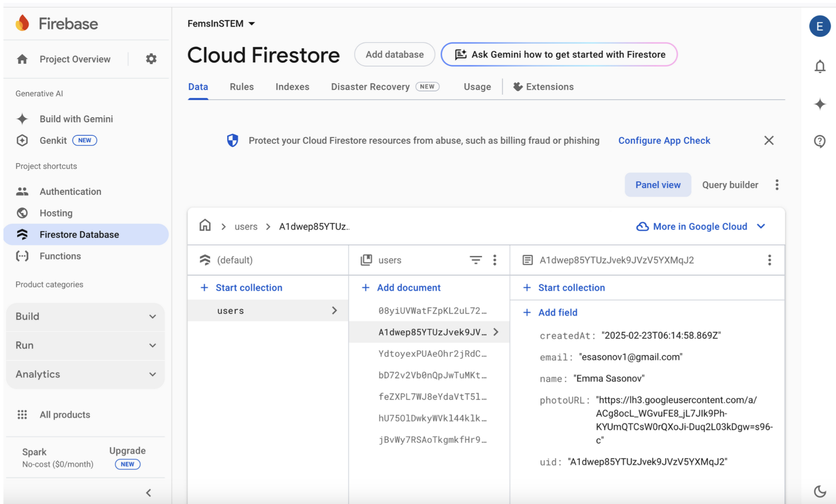Switch to Panel view

pyautogui.click(x=657, y=185)
